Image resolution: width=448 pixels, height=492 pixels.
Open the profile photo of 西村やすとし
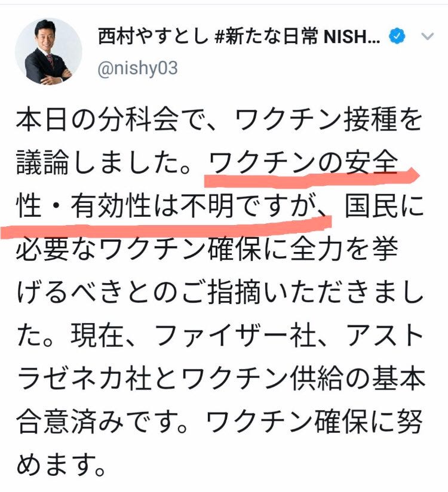click(x=48, y=51)
